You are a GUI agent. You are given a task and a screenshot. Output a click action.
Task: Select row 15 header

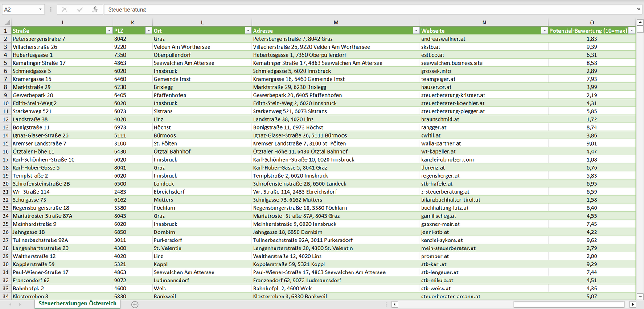point(6,143)
